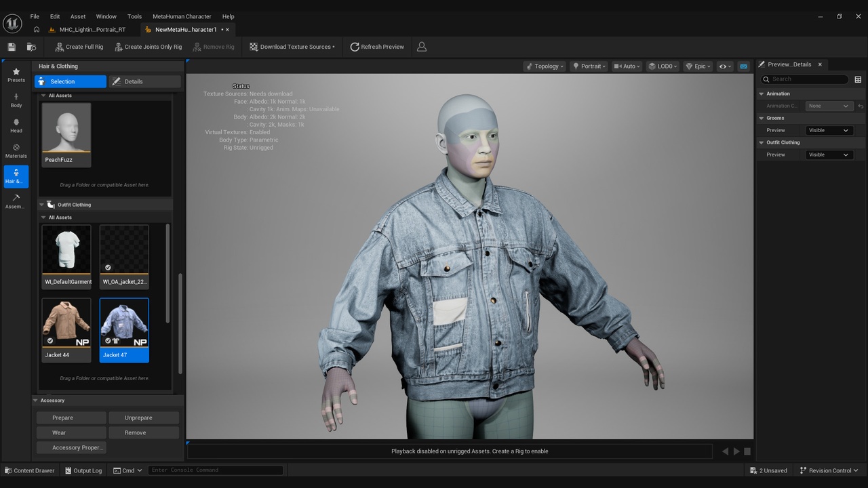Click the Enter Console Command field

[216, 470]
